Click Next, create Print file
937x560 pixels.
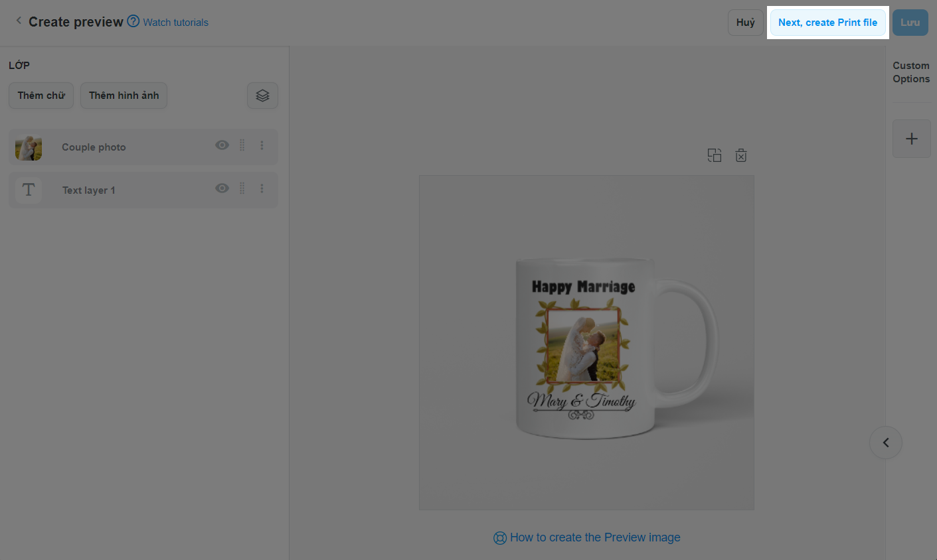(827, 23)
